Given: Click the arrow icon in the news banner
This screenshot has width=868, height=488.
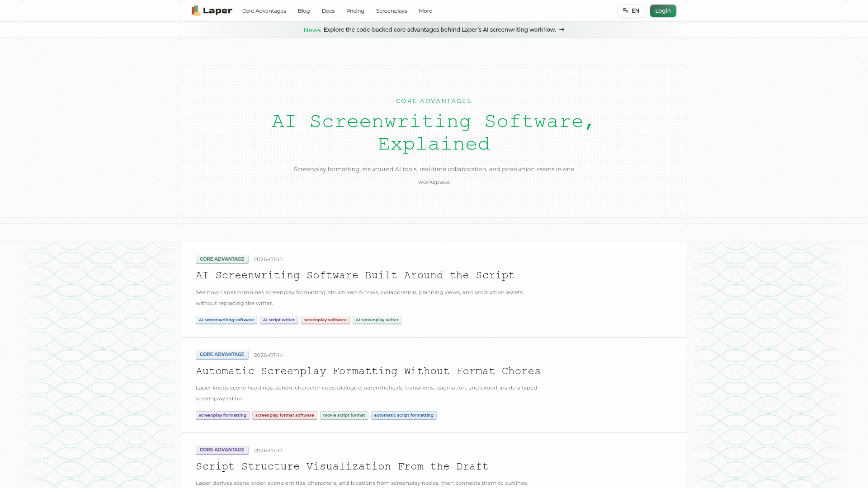Looking at the screenshot, I should tap(562, 30).
